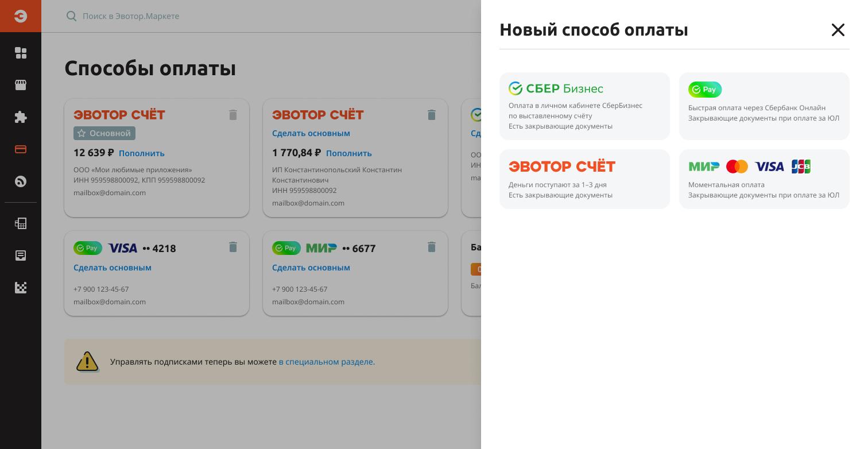Click Сделать основным on ИП Константинопольский card
The height and width of the screenshot is (449, 868).
(x=311, y=133)
